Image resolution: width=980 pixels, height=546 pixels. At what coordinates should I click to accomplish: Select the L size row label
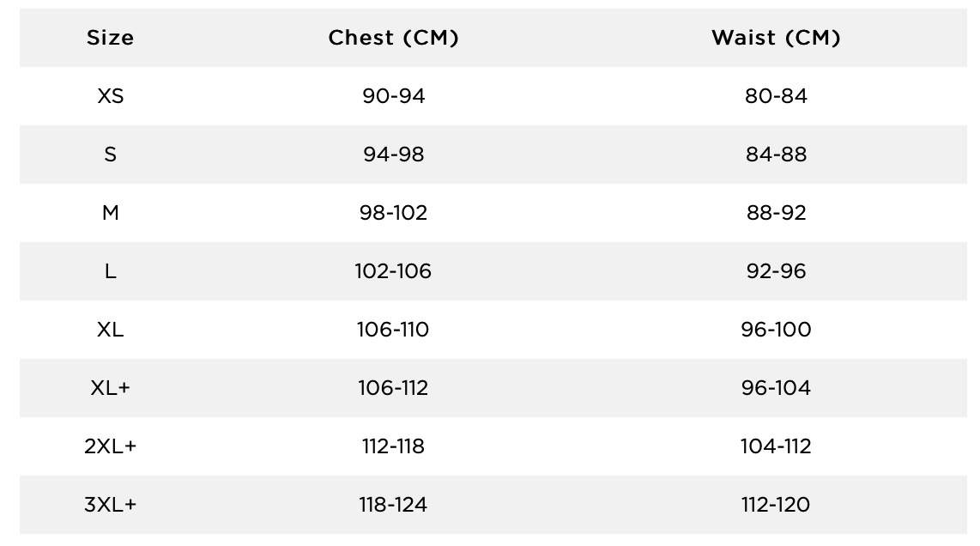click(110, 270)
